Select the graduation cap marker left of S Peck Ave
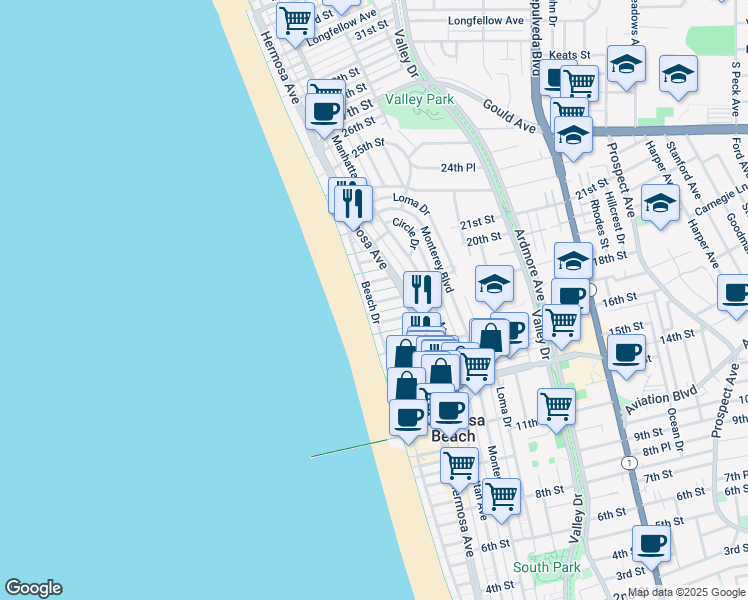Viewport: 748px width, 600px height. click(x=678, y=75)
